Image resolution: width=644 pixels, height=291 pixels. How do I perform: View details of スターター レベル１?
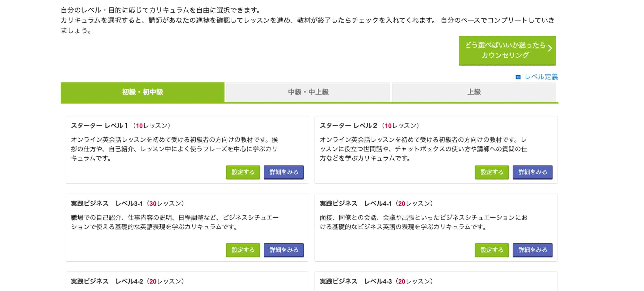284,172
